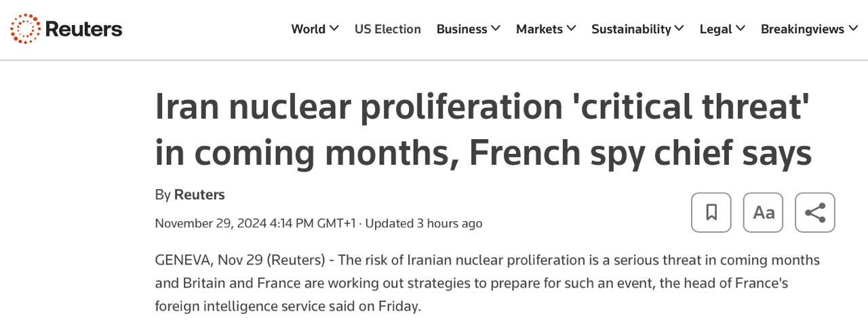
Task: Open the US Election section
Action: [387, 29]
